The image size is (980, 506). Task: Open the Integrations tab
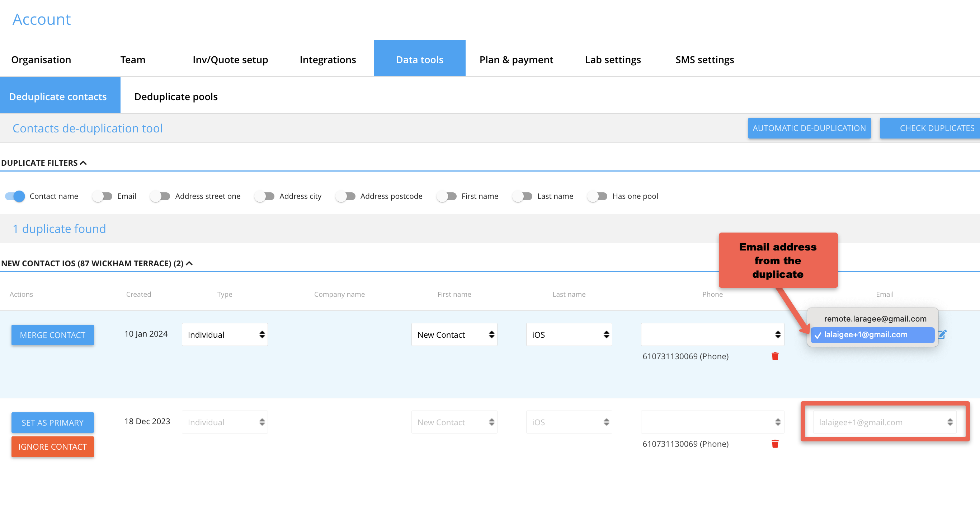pos(328,60)
